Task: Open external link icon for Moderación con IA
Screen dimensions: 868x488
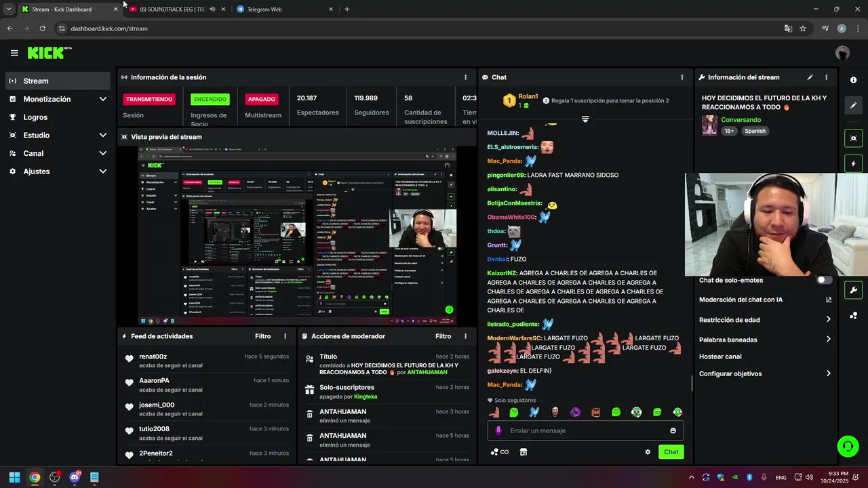Action: 829,300
